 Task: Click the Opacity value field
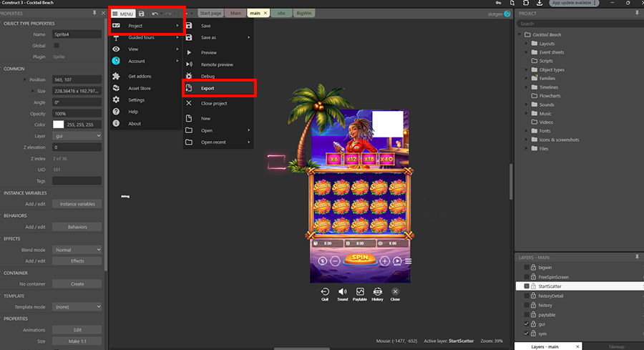[77, 113]
